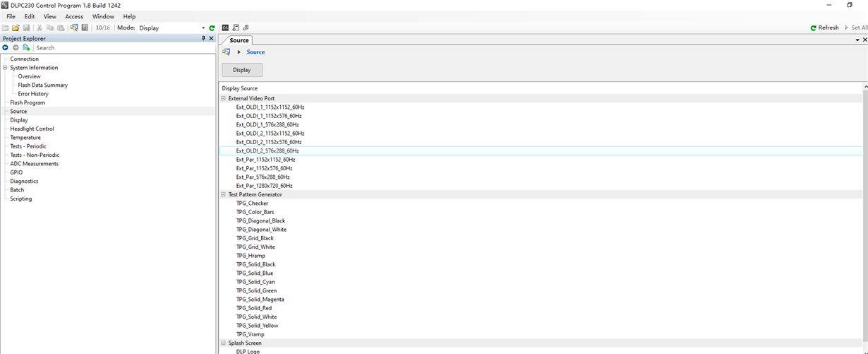Viewport: 868px width, 354px height.
Task: Select Ext_OLDI_1_1152x1152_60Hz source
Action: pyautogui.click(x=270, y=107)
